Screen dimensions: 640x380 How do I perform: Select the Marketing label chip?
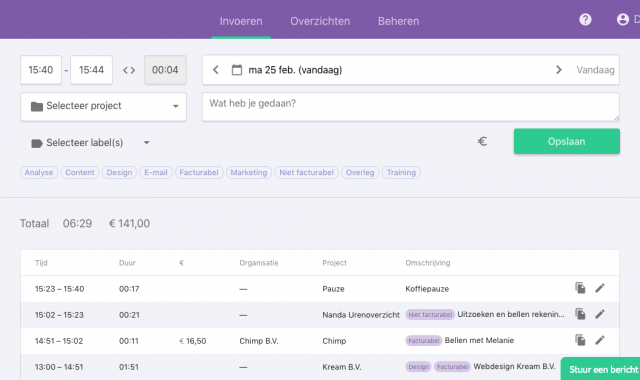[x=249, y=172]
